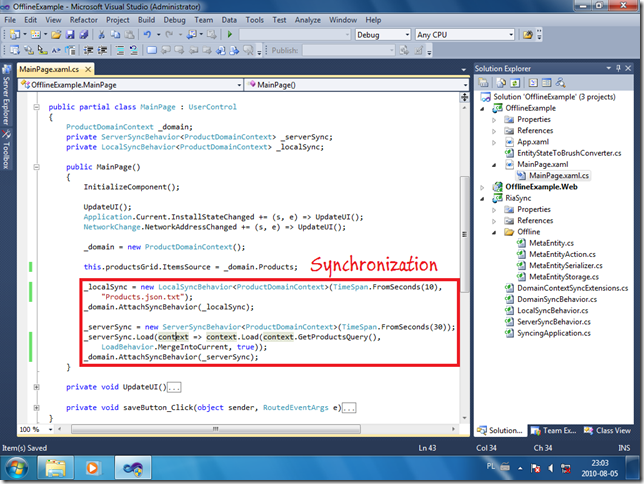
Task: Expand the collapsed saveButton_Click method outline
Action: (36, 408)
